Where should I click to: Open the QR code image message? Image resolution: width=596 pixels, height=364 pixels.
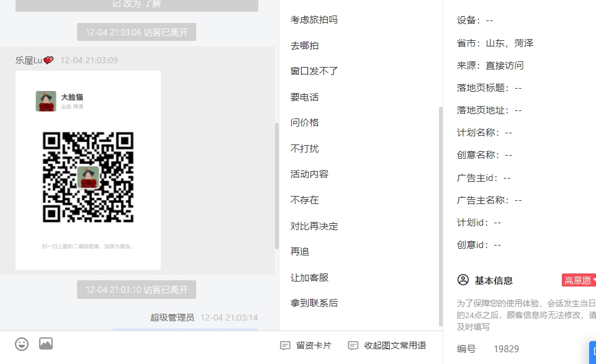[x=88, y=170]
